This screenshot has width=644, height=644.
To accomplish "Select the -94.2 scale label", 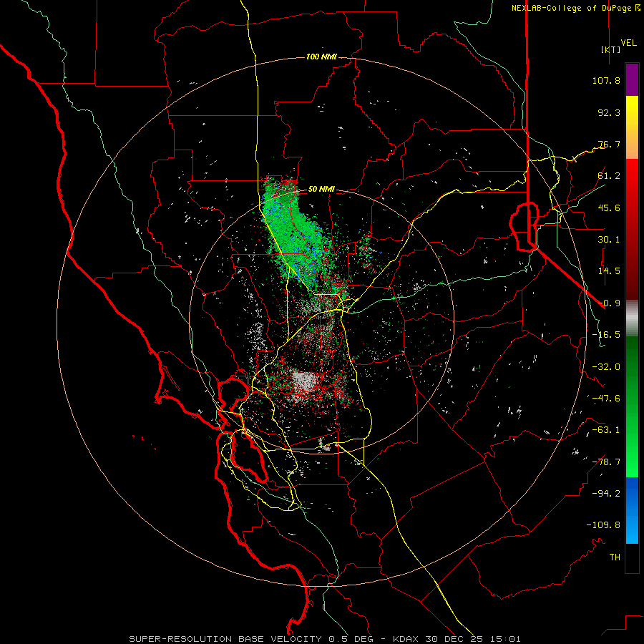I will (606, 494).
